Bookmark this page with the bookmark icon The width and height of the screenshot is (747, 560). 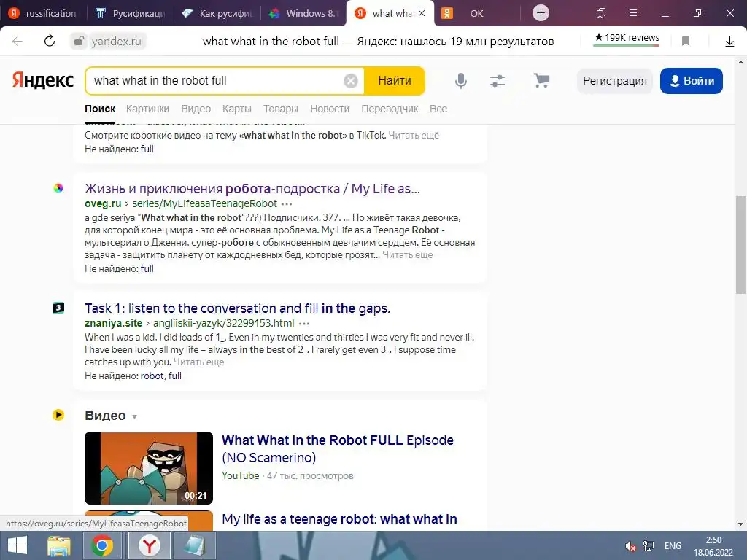pos(686,42)
